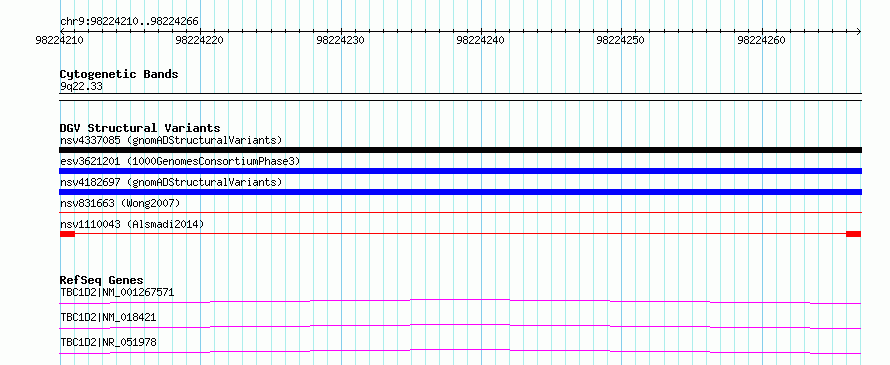The width and height of the screenshot is (890, 365).
Task: Click ruler coordinate 98224260
Action: [761, 40]
